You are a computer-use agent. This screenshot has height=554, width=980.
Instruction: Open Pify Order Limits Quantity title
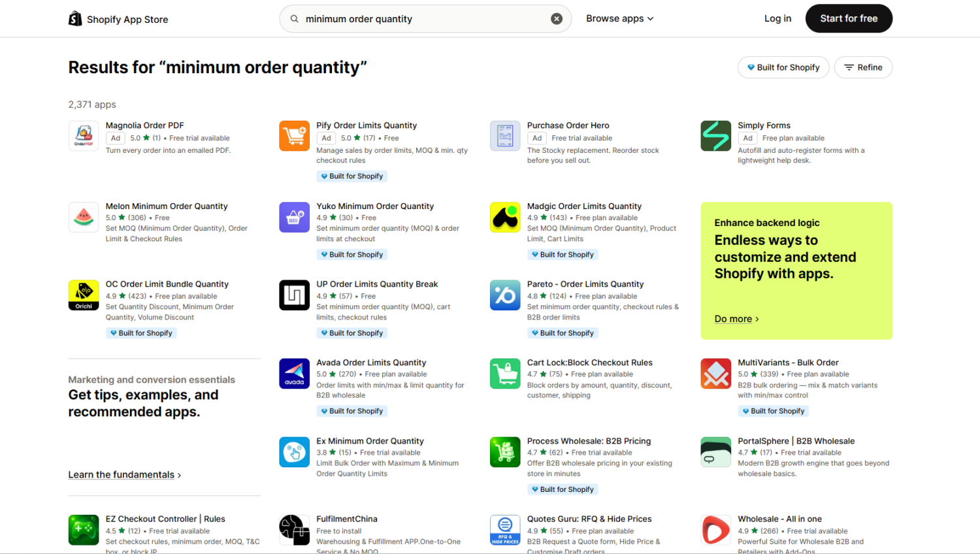tap(367, 125)
